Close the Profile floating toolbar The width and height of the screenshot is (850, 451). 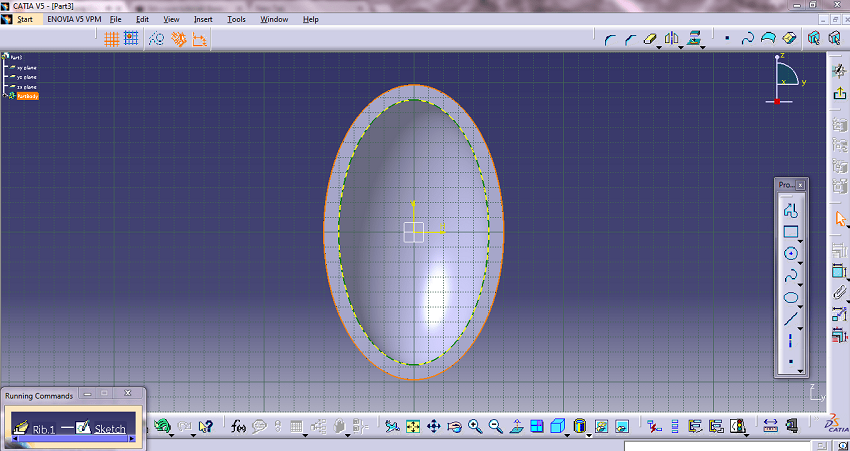click(801, 185)
